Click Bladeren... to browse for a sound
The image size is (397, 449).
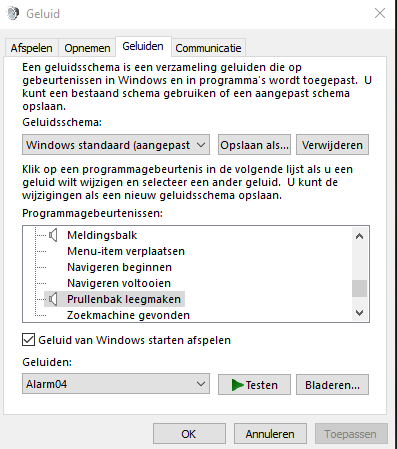click(332, 385)
